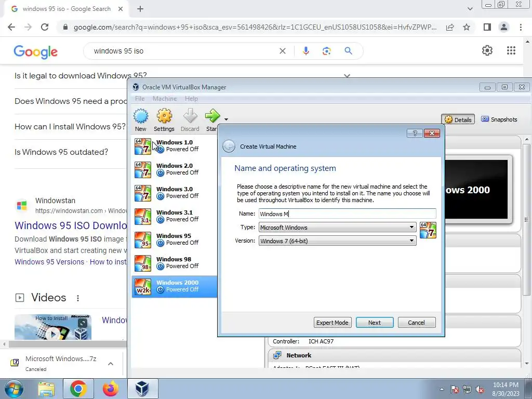The width and height of the screenshot is (532, 399).
Task: Click the green Start arrow icon
Action: pos(212,116)
